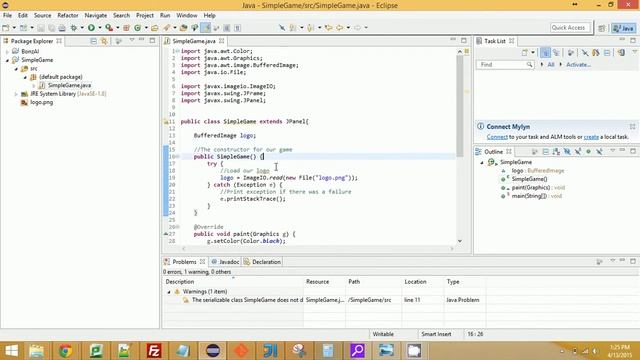640x360 pixels.
Task: Click the Debug bug icon in toolbar
Action: pyautogui.click(x=74, y=28)
